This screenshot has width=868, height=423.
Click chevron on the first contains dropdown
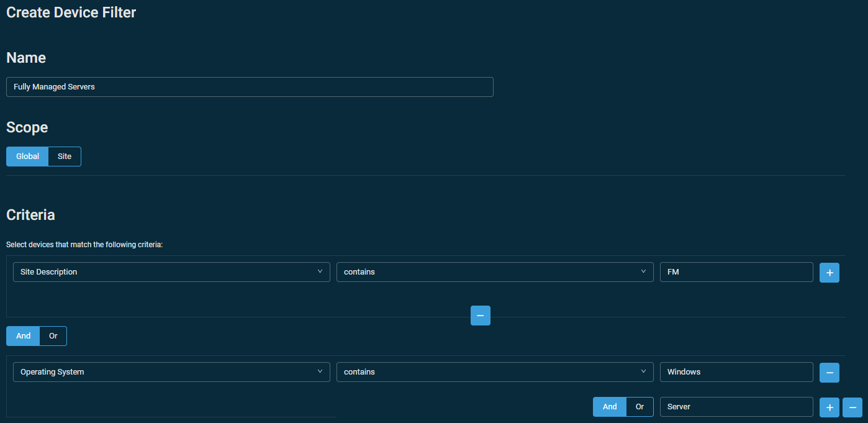(644, 271)
